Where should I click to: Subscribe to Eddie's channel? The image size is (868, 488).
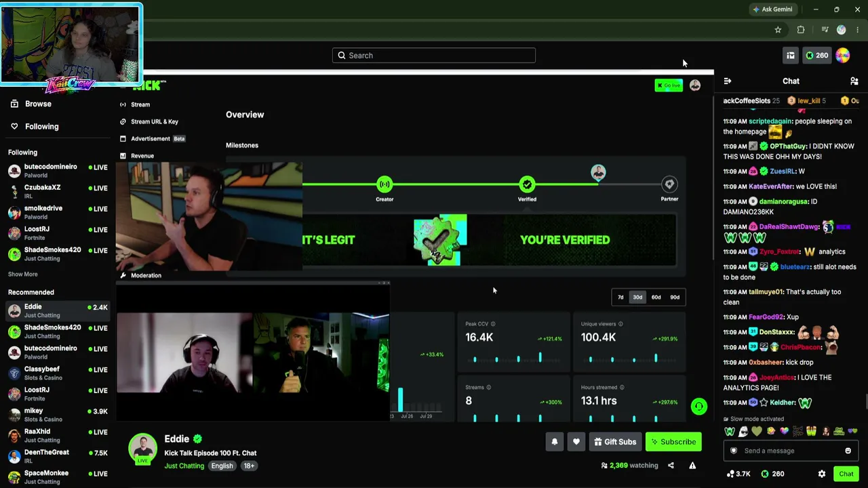[673, 442]
